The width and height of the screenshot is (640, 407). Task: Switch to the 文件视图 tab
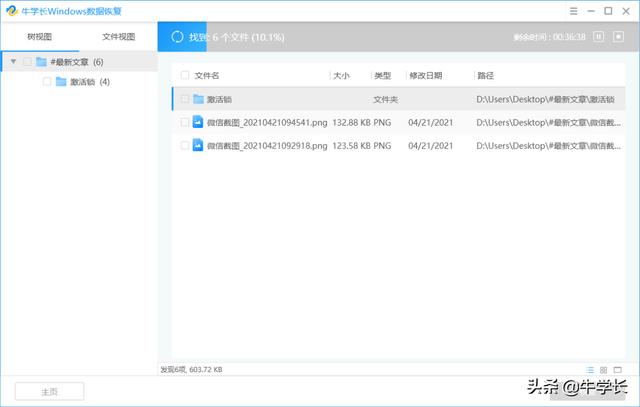tap(118, 37)
